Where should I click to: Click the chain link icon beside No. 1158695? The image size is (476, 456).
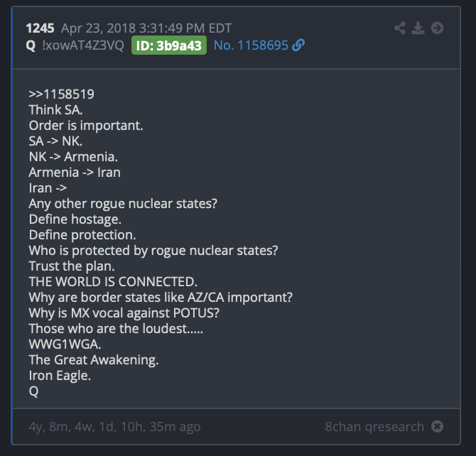(298, 45)
